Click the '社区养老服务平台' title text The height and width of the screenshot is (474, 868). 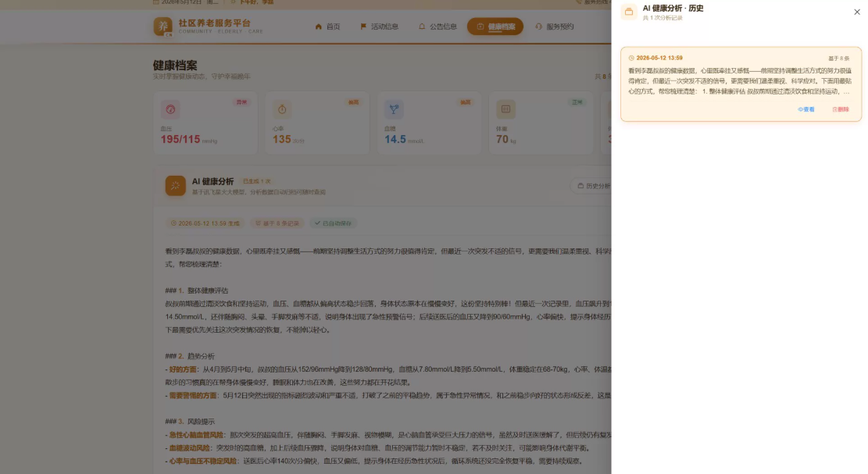pyautogui.click(x=214, y=23)
